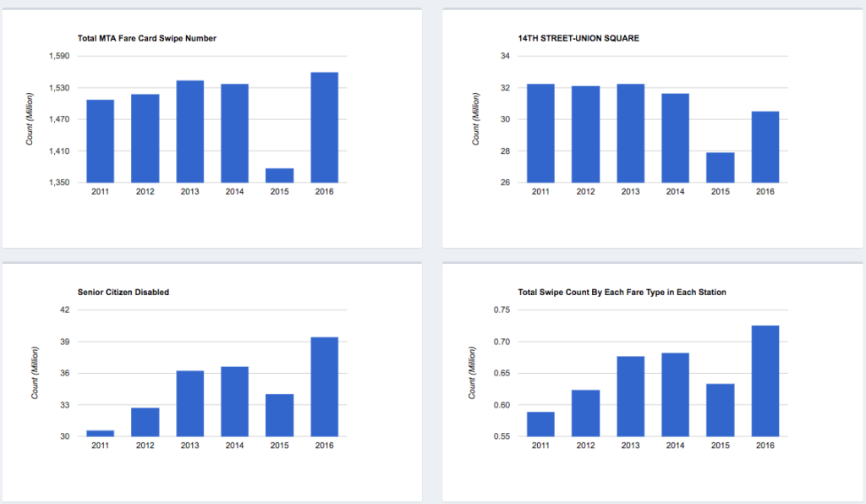Select the 2014 bar in Senior Citizen Disabled
This screenshot has width=866, height=504.
[x=235, y=402]
